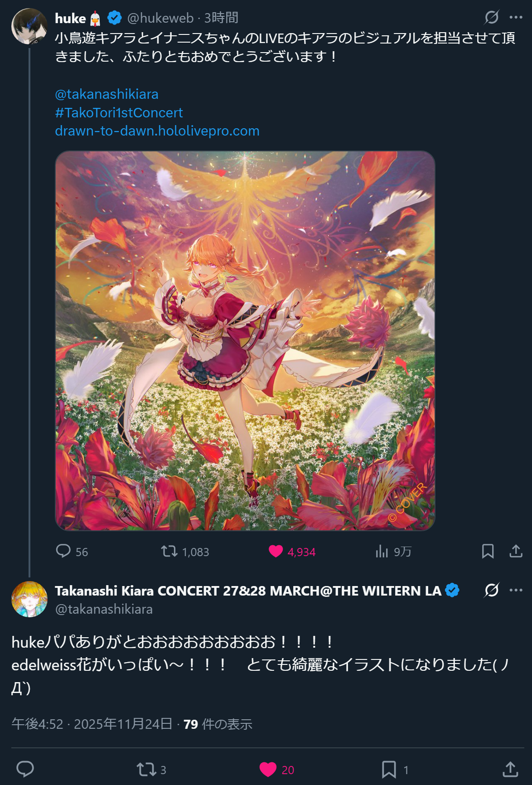532x785 pixels.
Task: View analytics for huke's post
Action: [x=382, y=551]
